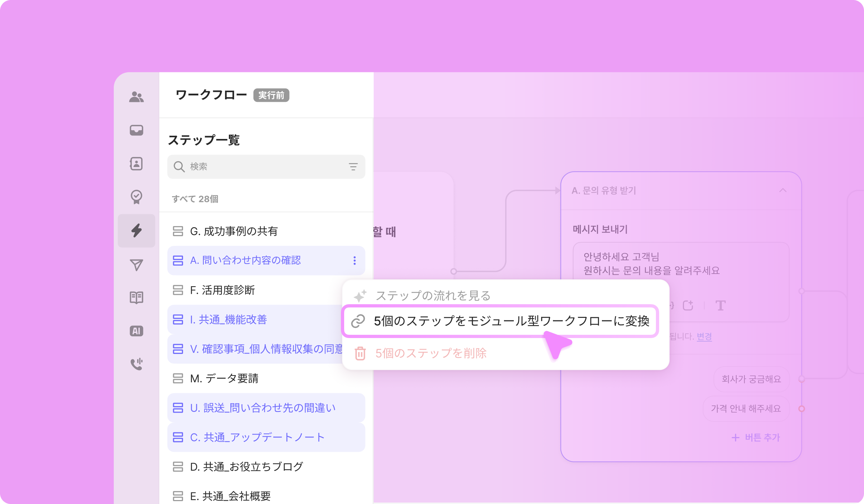864x504 pixels.
Task: Open the award badge sidebar icon
Action: click(136, 197)
